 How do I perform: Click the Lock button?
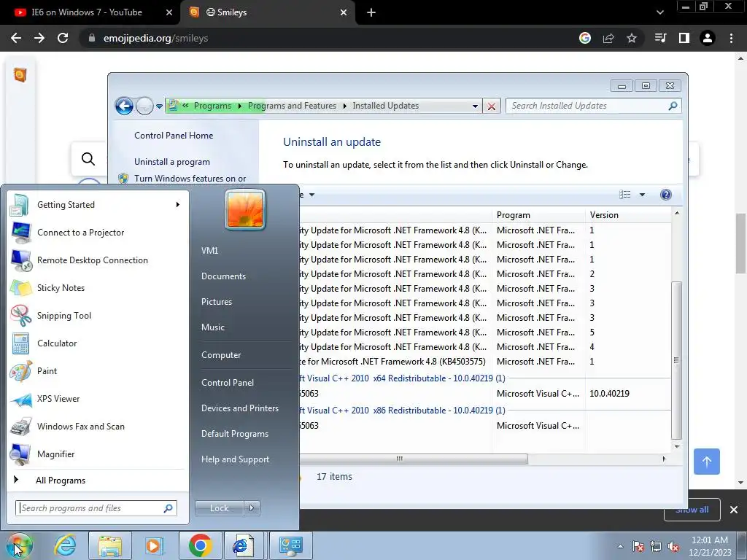[219, 508]
